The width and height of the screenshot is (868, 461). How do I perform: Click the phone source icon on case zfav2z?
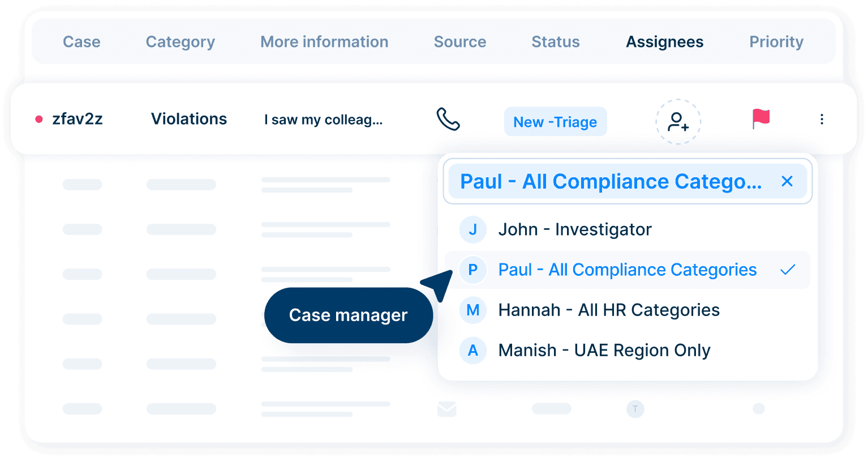tap(448, 119)
